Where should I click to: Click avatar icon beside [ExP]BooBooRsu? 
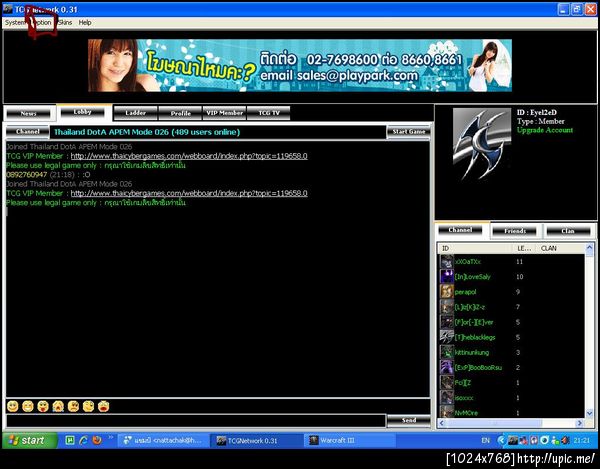coord(447,367)
